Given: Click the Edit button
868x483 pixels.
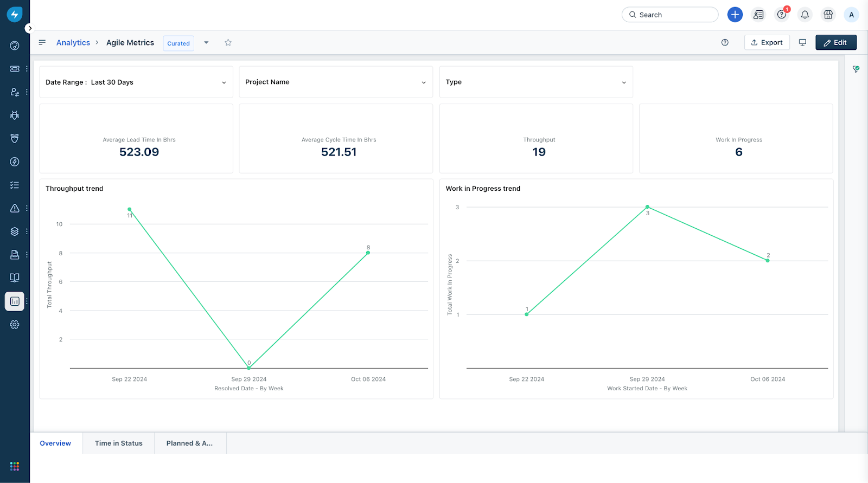Looking at the screenshot, I should [836, 42].
